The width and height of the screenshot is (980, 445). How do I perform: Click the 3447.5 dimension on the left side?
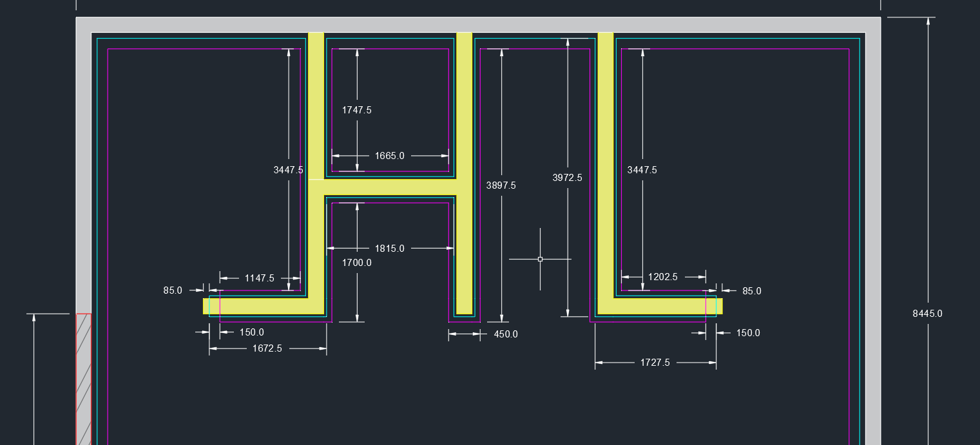tap(288, 169)
